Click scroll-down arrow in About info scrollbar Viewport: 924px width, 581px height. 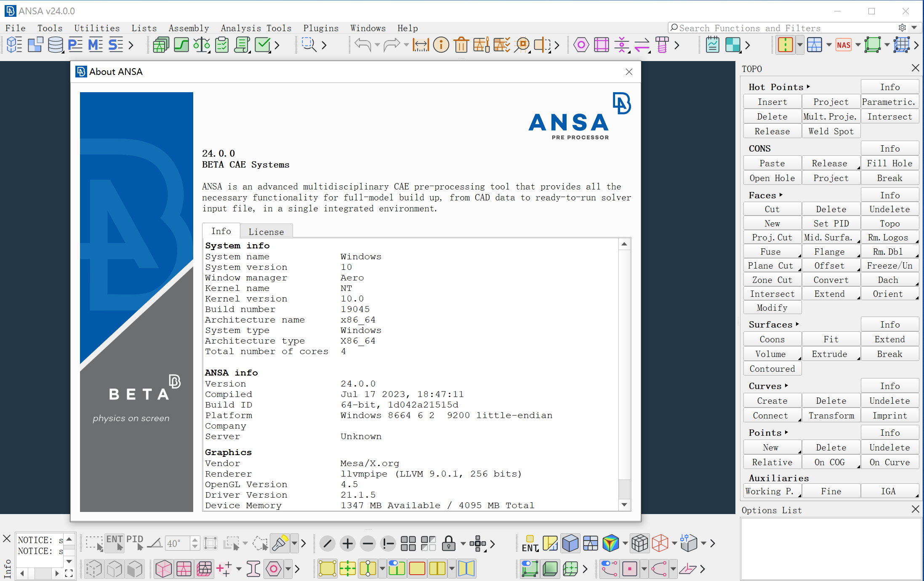tap(624, 505)
